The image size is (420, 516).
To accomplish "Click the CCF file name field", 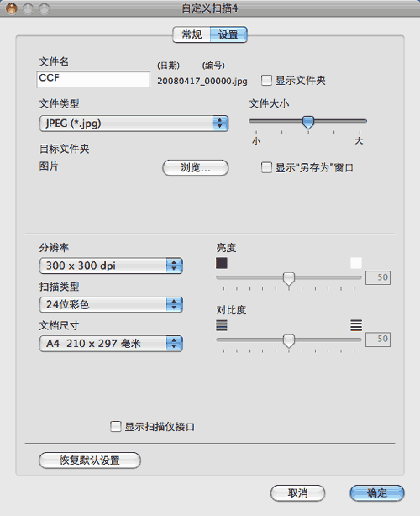I will coord(93,79).
